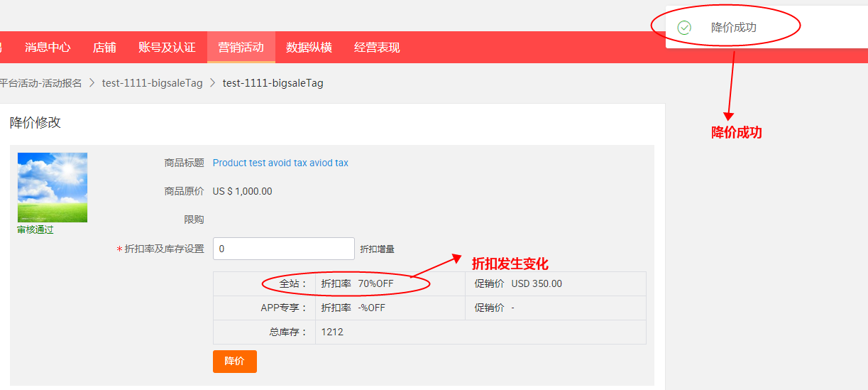Switch to the 经营表现 tab
The width and height of the screenshot is (868, 390).
(377, 48)
